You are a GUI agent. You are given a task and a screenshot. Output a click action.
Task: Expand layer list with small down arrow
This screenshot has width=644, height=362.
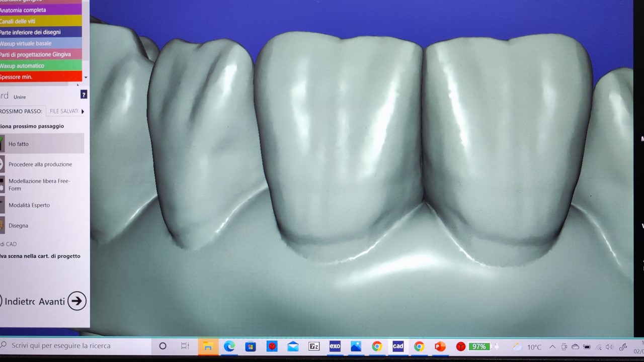[x=86, y=77]
